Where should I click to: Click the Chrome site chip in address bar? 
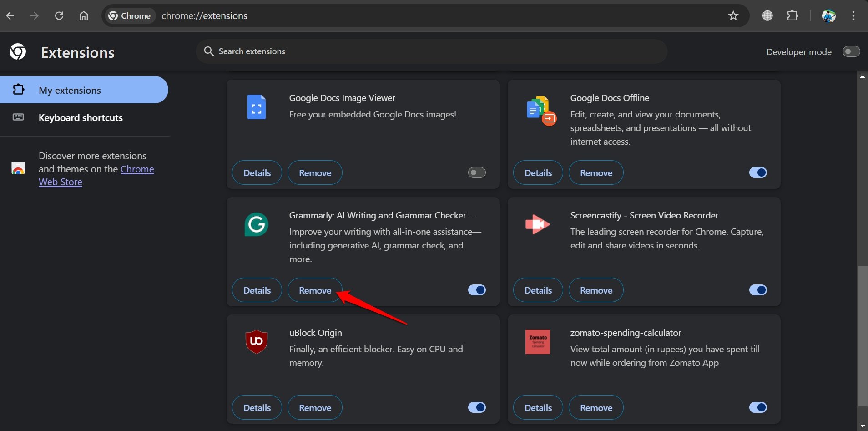pos(130,16)
